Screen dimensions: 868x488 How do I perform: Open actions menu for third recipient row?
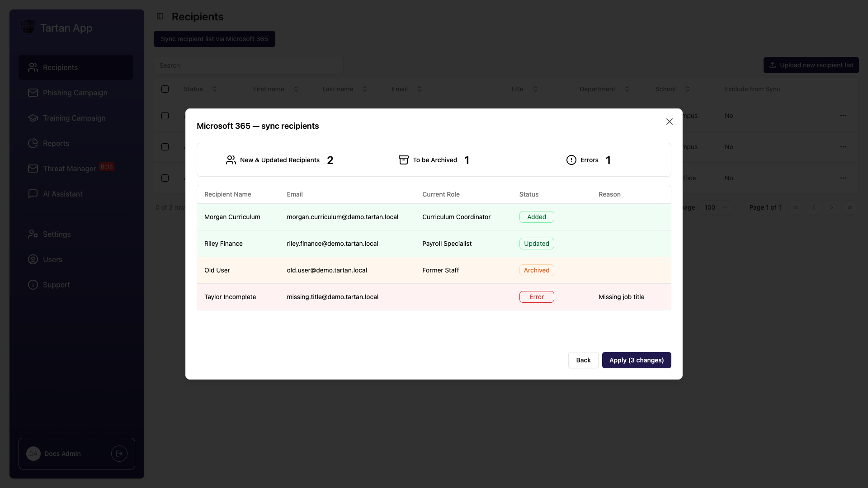point(843,178)
